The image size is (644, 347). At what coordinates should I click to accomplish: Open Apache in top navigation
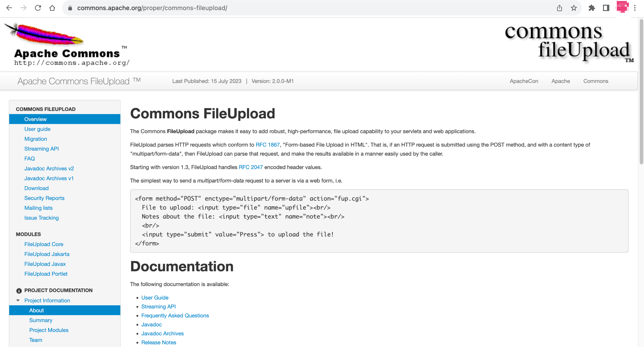tap(561, 81)
